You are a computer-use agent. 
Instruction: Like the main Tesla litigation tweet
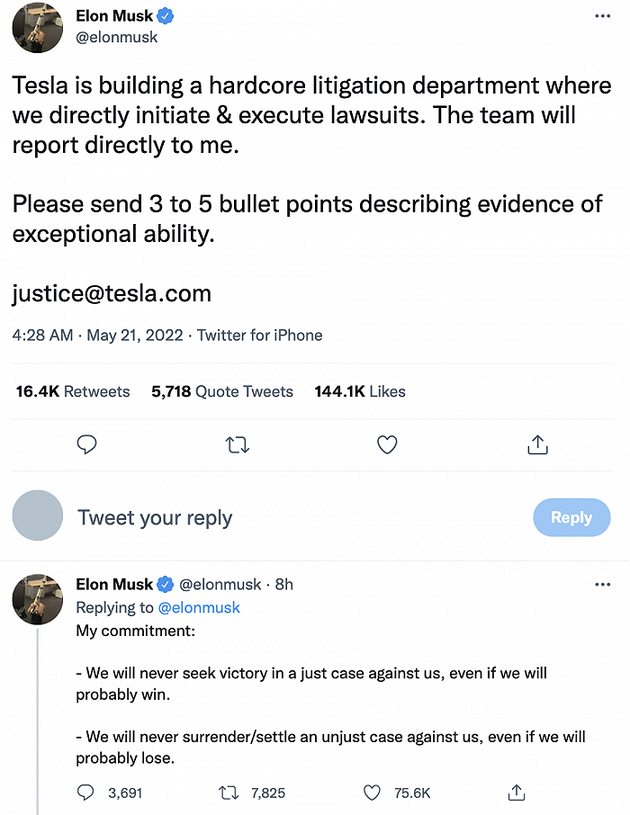coord(386,444)
